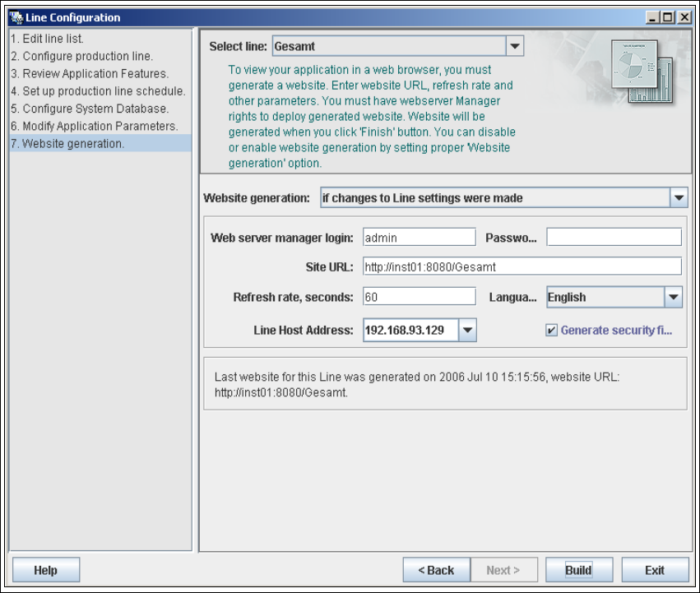Viewport: 700px width, 593px height.
Task: Expand the Website generation dropdown arrow
Action: click(x=679, y=197)
